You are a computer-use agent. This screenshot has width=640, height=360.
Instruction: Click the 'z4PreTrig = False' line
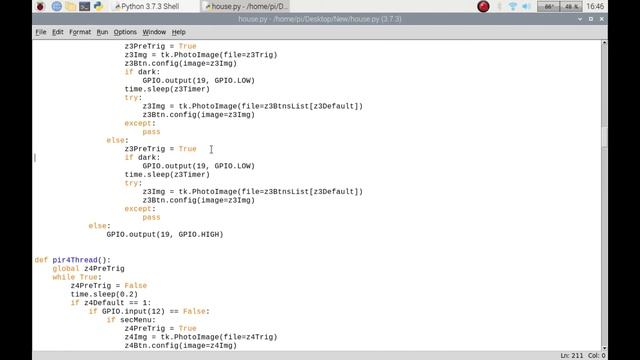pyautogui.click(x=109, y=286)
